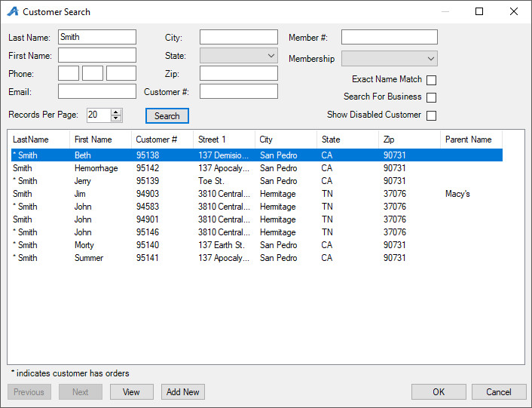Click the middle Phone number box

click(x=93, y=73)
